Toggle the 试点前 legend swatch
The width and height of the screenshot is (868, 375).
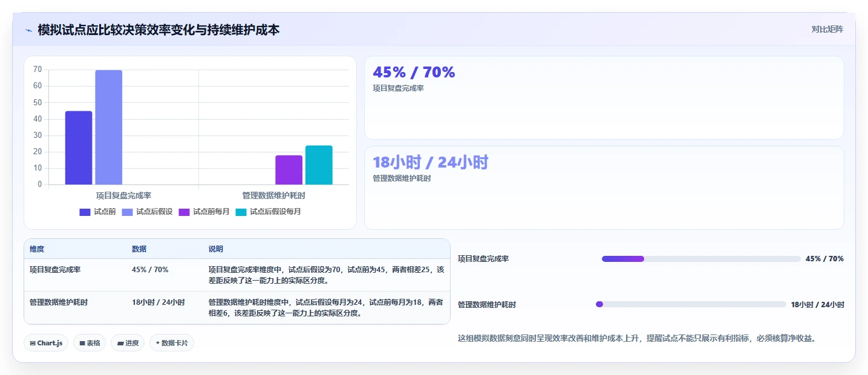tap(85, 212)
